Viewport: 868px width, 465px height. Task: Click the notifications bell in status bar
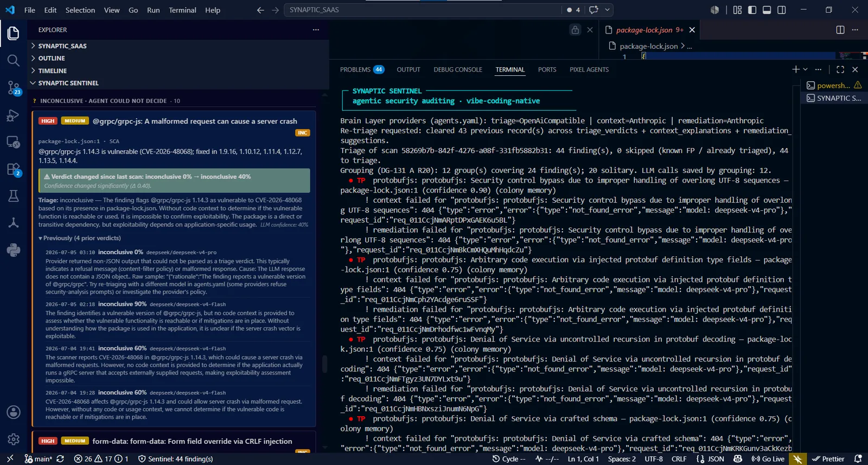pyautogui.click(x=858, y=458)
